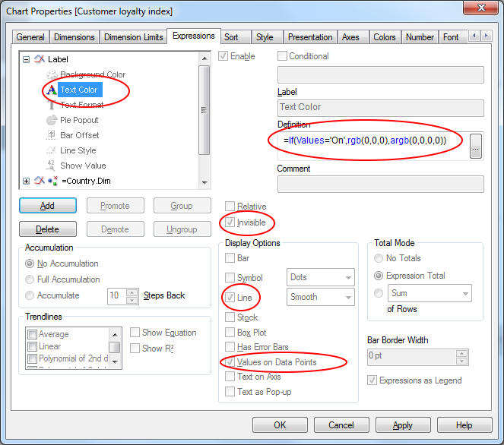The width and height of the screenshot is (504, 445).
Task: Toggle the Conditional checkbox
Action: [x=282, y=56]
